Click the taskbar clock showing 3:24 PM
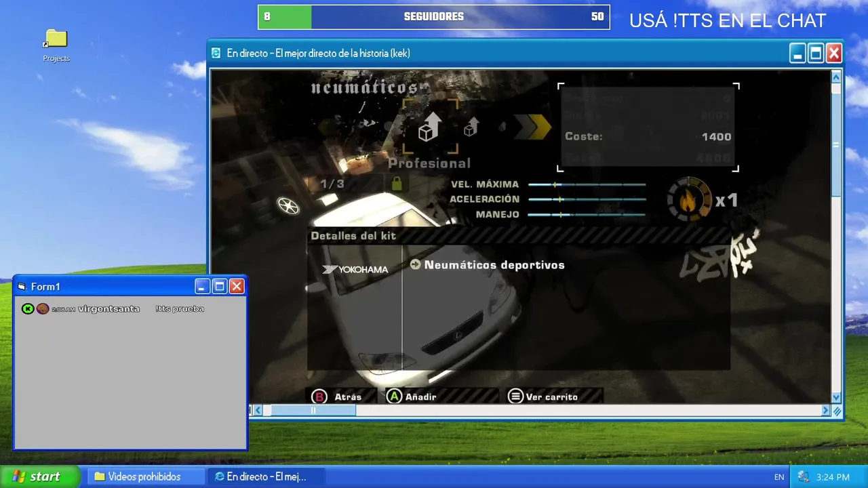 [833, 477]
